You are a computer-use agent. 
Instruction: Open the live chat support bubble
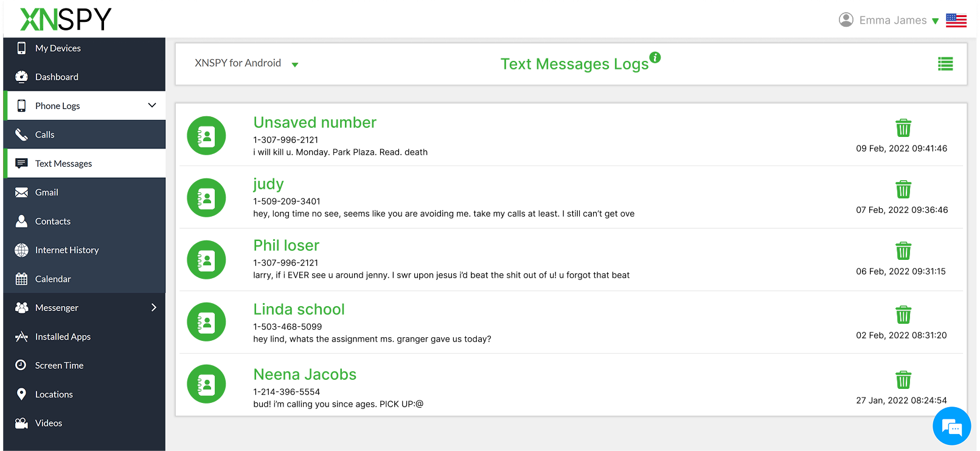click(x=951, y=427)
